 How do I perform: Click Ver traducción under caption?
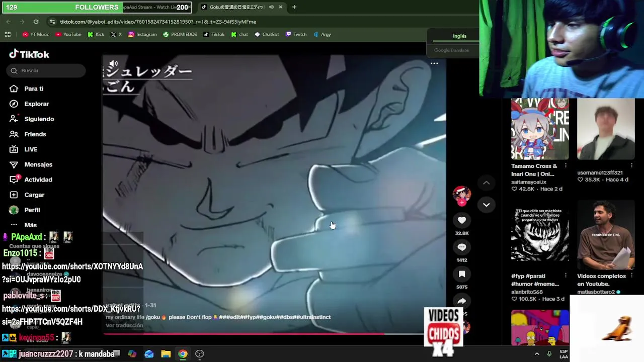click(x=124, y=325)
